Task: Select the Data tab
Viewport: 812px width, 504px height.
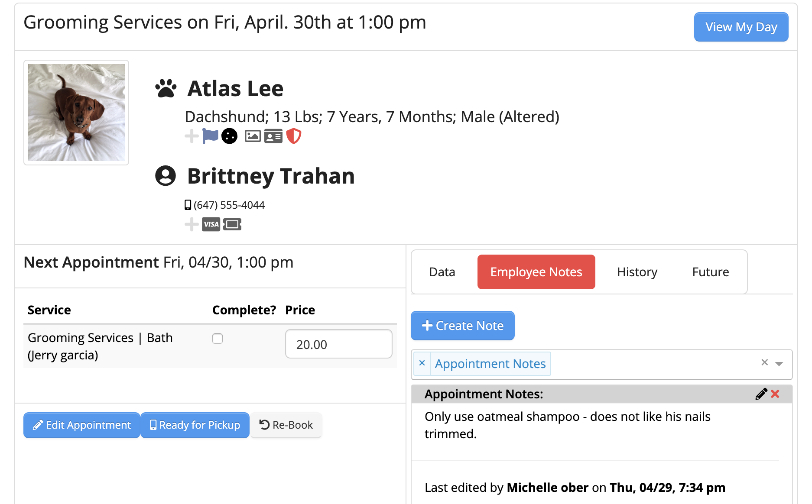Action: 442,272
